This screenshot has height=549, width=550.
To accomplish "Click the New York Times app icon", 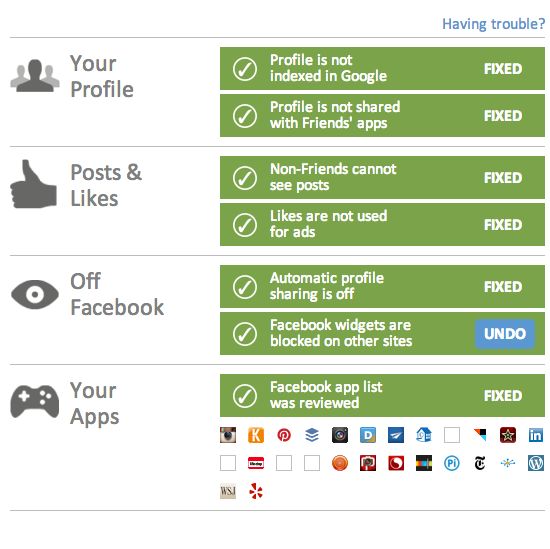I will 480,463.
